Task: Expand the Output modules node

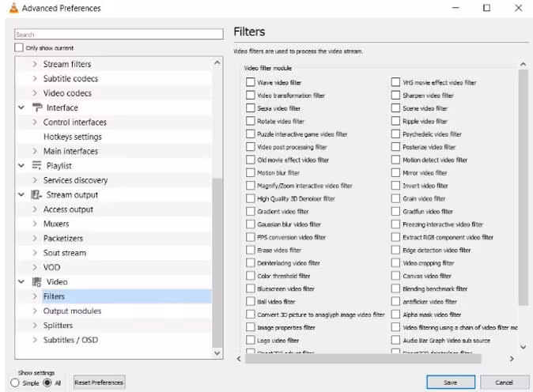Action: pyautogui.click(x=35, y=311)
